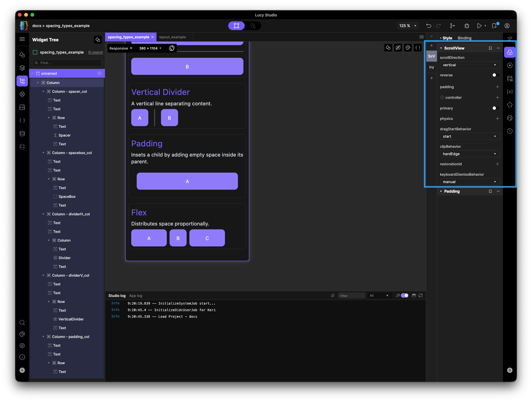Click the redo arrow icon

(438, 26)
